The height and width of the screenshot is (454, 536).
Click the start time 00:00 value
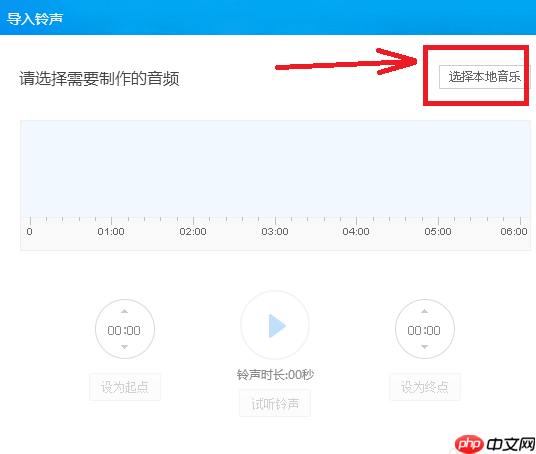point(124,331)
